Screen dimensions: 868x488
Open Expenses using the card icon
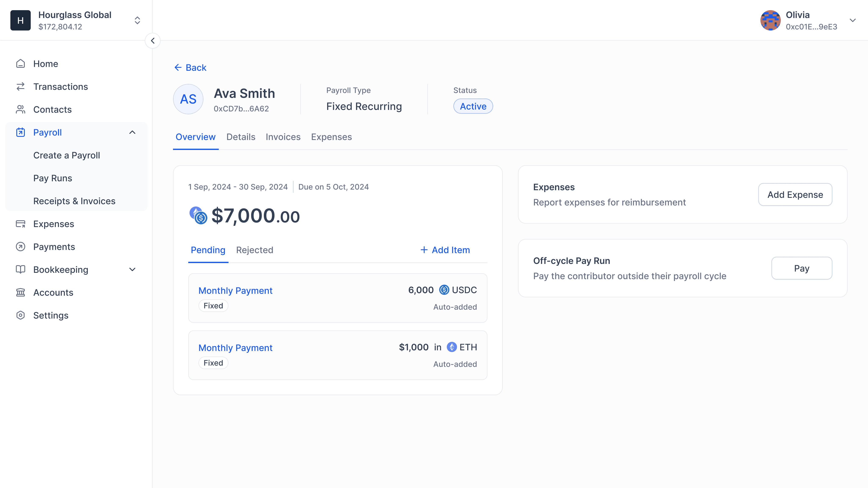click(x=21, y=223)
